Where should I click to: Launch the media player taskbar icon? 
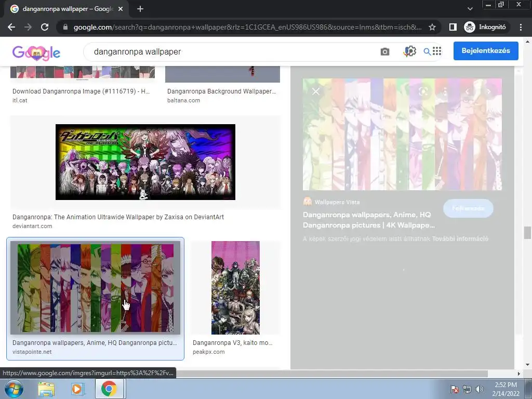77,389
